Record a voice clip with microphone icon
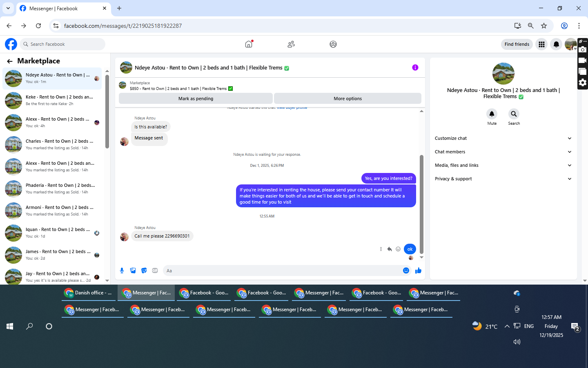Screen dimensions: 588x368 pyautogui.click(x=122, y=271)
